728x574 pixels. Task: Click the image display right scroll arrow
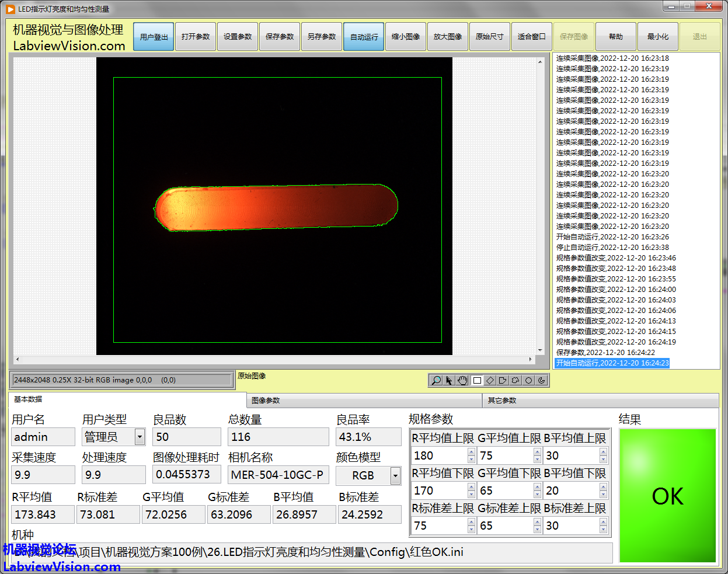[531, 359]
